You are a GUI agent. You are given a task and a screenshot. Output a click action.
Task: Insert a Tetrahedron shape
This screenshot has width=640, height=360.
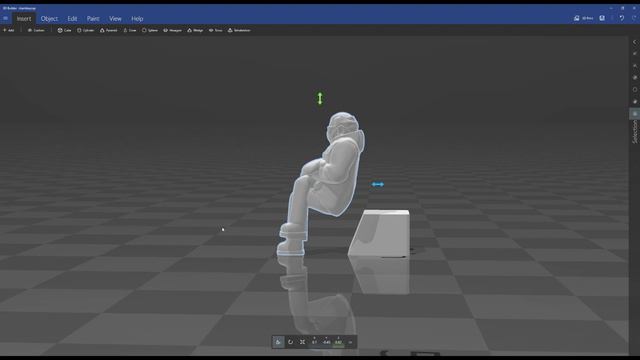click(239, 30)
